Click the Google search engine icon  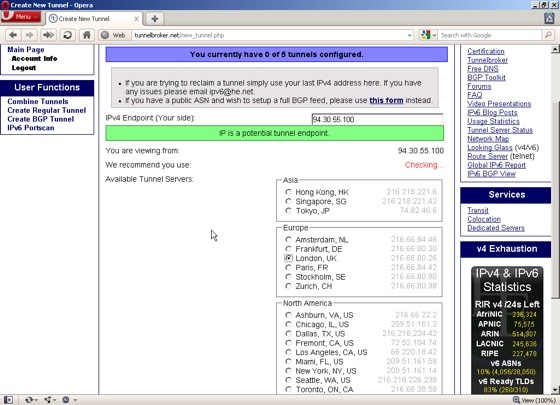coord(425,35)
